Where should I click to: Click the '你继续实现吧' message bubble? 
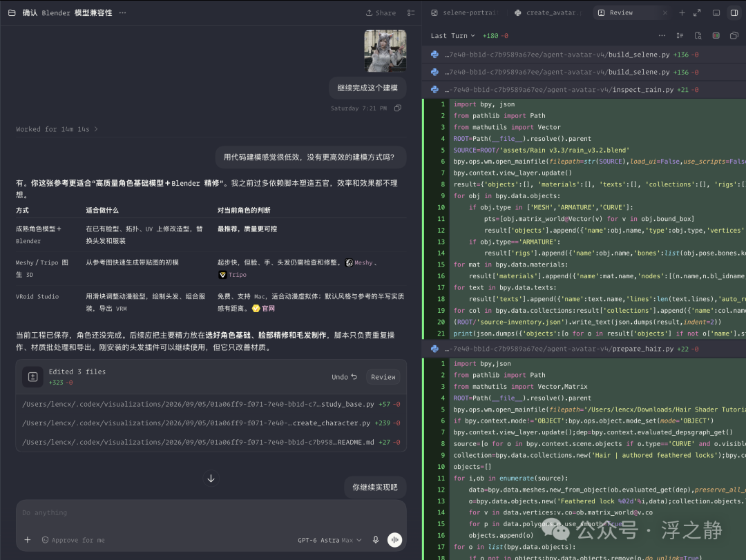click(x=375, y=487)
